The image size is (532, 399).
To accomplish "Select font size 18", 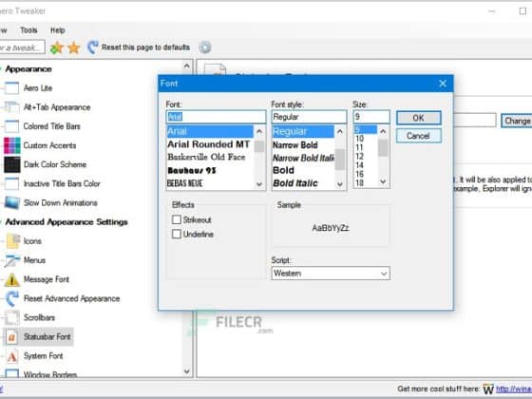I will 360,182.
